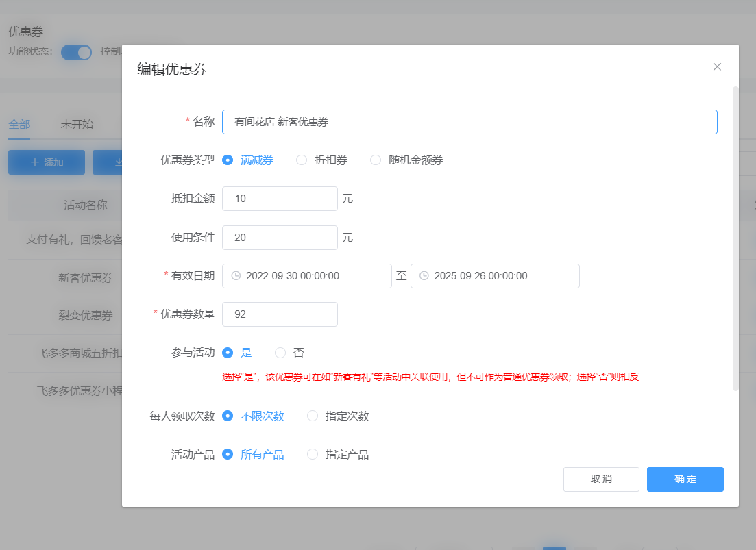Click the 抵扣金额 input field
Viewport: 756px width, 550px height.
[280, 199]
